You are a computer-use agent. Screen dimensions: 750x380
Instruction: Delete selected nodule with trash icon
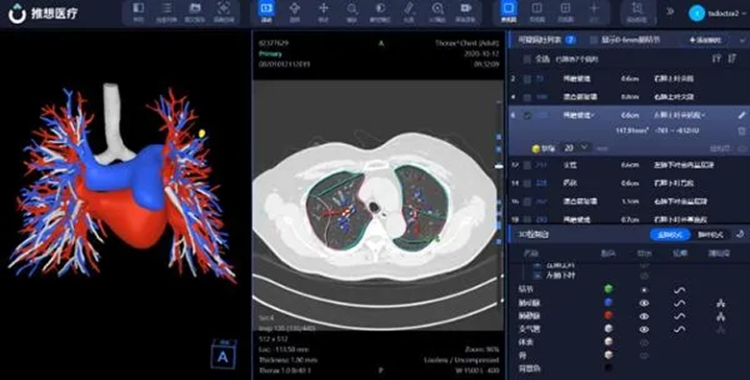point(741,131)
